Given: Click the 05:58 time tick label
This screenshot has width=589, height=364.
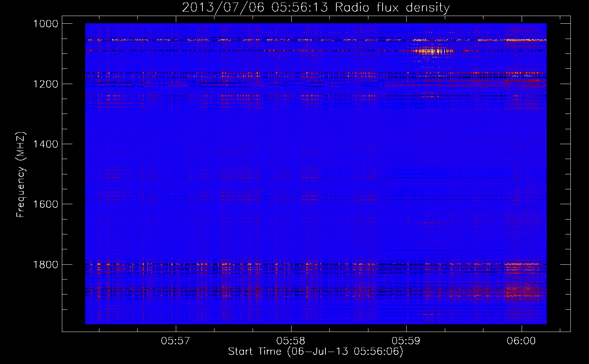Looking at the screenshot, I should point(291,341).
